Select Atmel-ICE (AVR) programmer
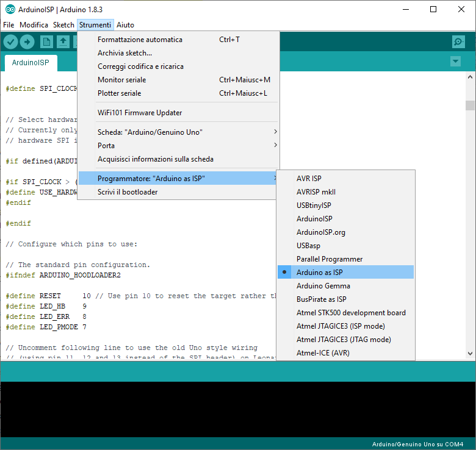This screenshot has height=450, width=476. (345, 353)
